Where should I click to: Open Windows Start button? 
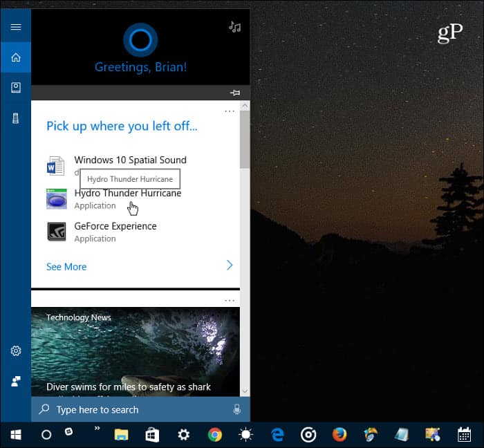coord(16,435)
